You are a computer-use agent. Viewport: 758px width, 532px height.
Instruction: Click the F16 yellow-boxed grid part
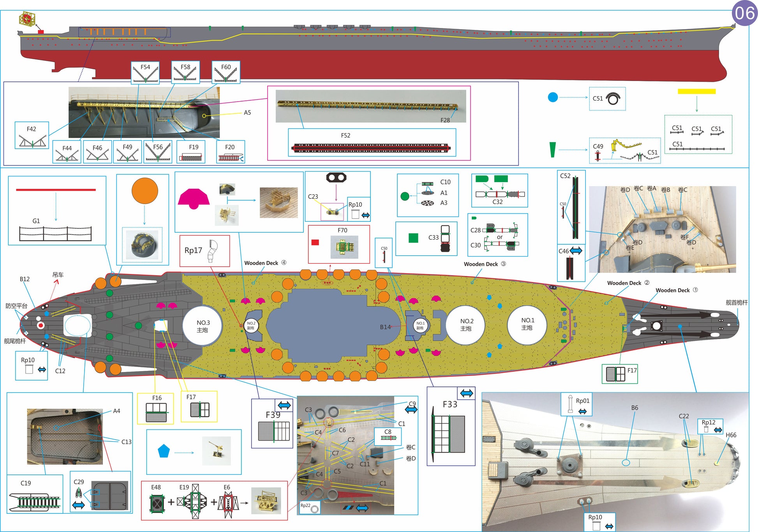[156, 413]
